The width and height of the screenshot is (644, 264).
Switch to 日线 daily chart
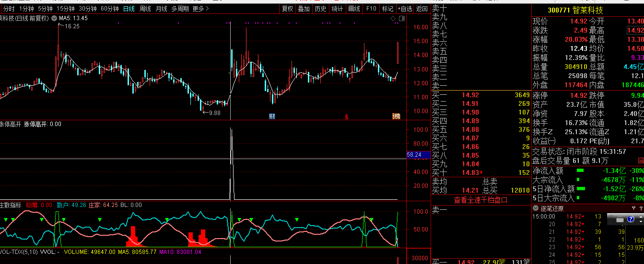[x=129, y=9]
